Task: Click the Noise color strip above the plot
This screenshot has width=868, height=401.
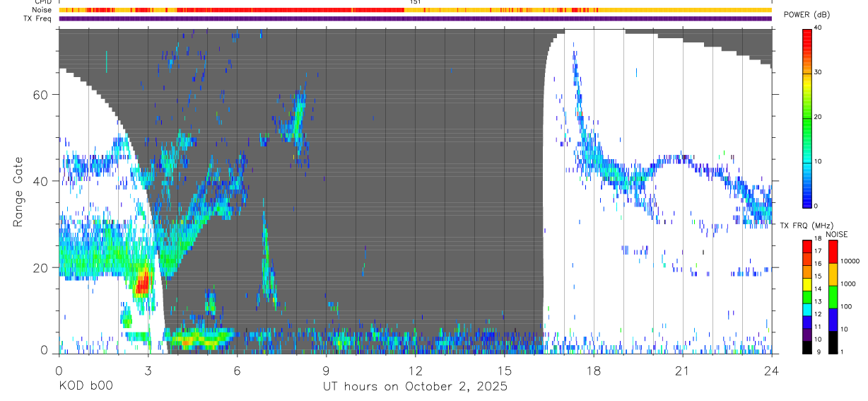Action: pyautogui.click(x=415, y=10)
